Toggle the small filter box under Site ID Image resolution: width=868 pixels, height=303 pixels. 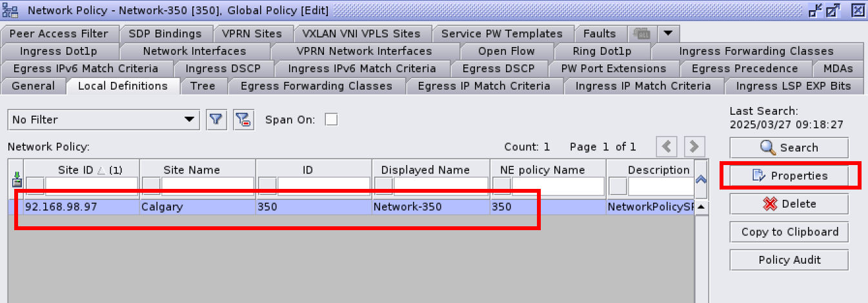tap(34, 186)
